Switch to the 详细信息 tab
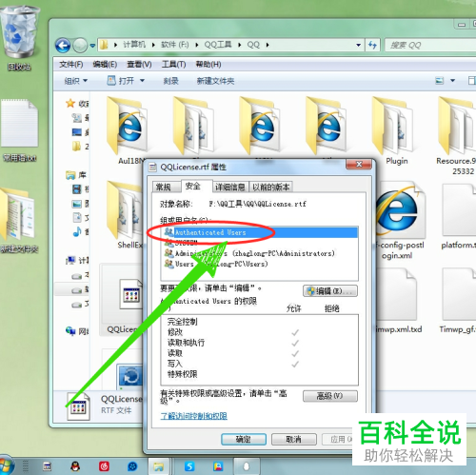 pyautogui.click(x=230, y=188)
